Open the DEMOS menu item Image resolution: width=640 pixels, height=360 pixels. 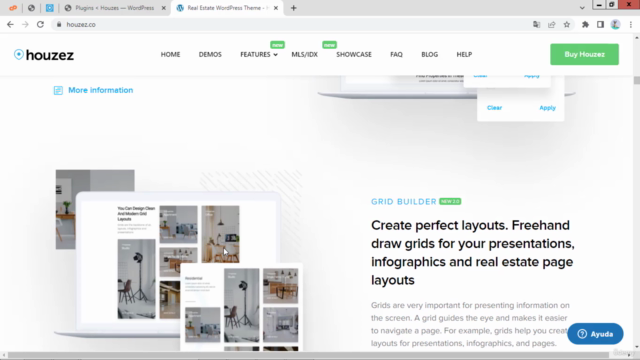click(x=210, y=54)
